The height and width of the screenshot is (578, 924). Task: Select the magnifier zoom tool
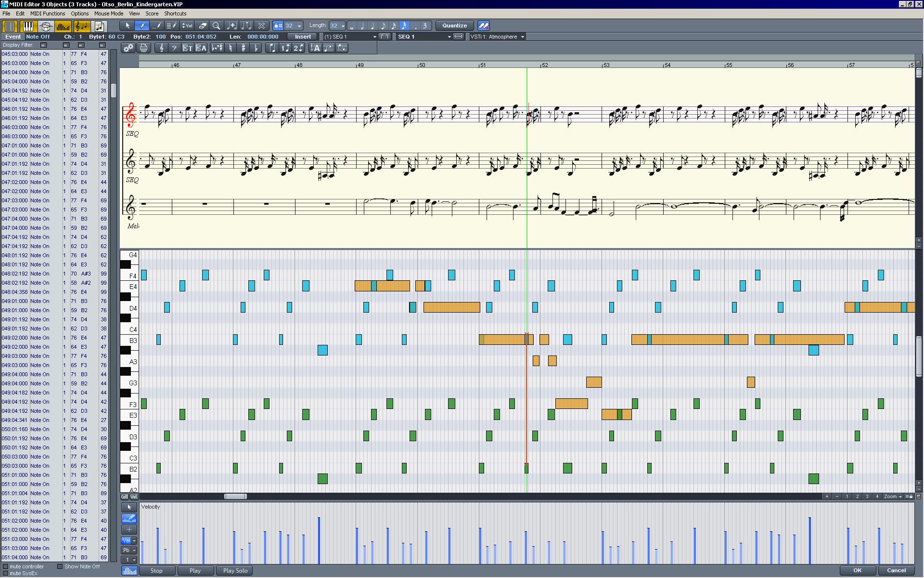[x=217, y=26]
